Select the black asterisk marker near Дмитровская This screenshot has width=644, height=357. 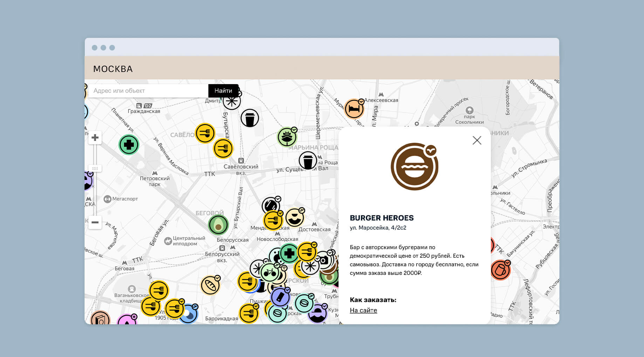point(232,101)
